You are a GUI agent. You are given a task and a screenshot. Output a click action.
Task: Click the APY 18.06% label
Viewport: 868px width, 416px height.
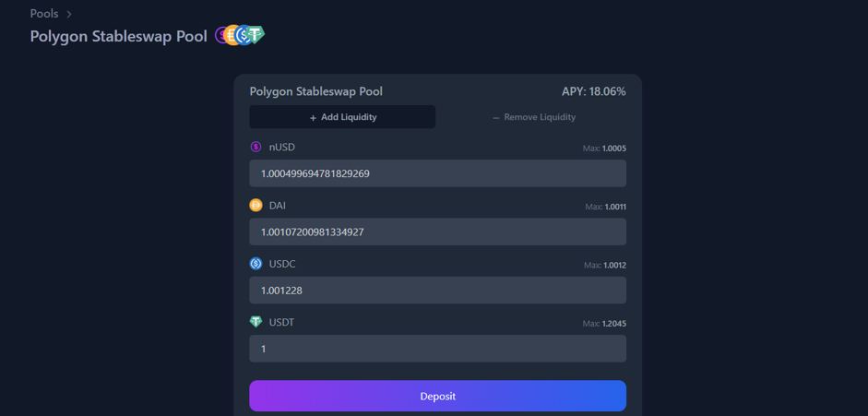click(x=593, y=92)
